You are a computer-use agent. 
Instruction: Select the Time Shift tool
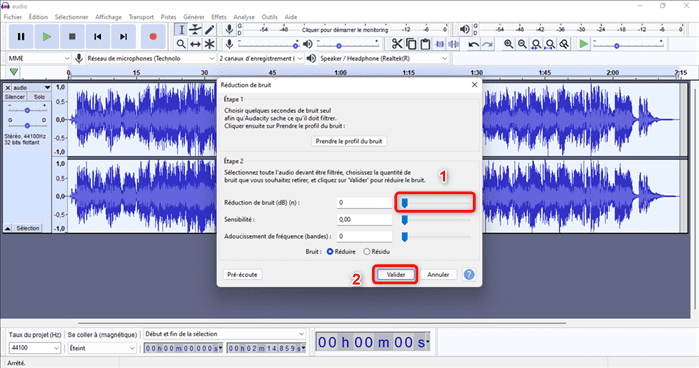coord(195,44)
